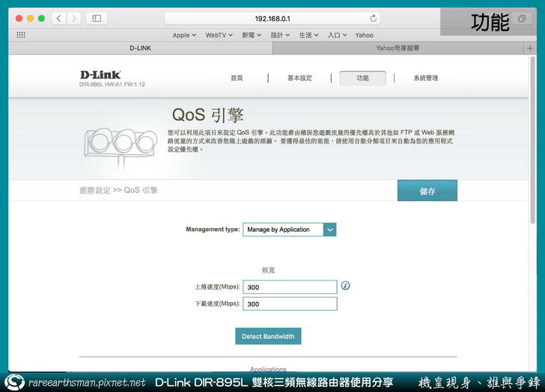This screenshot has width=545, height=392.
Task: Click the info icon beside upload speed
Action: pyautogui.click(x=345, y=286)
